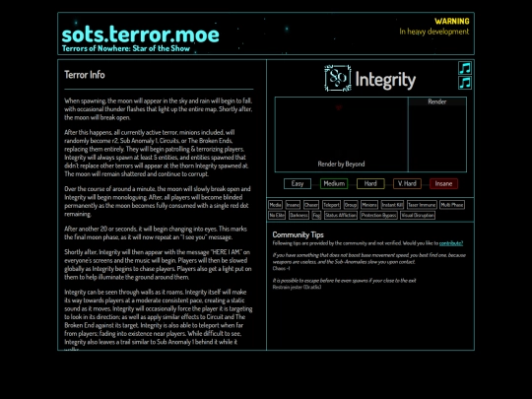Click the Community Tips heading
The height and width of the screenshot is (399, 532).
[x=298, y=234]
